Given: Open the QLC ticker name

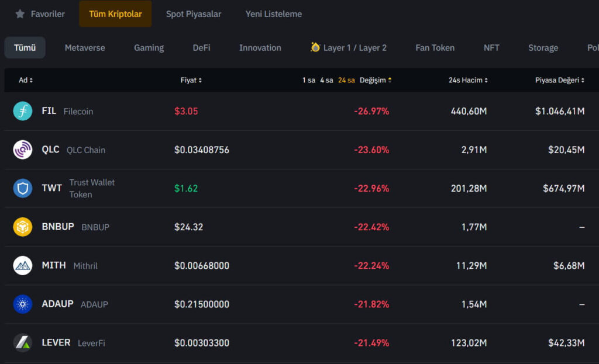Looking at the screenshot, I should pyautogui.click(x=50, y=149).
